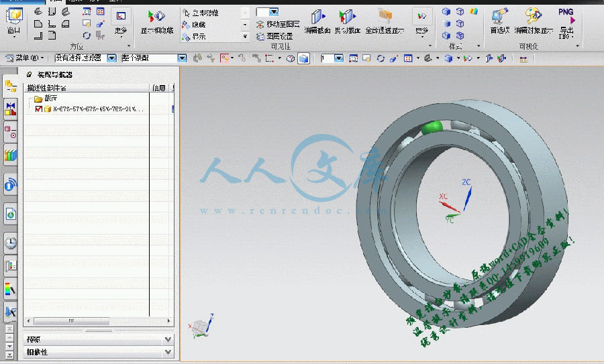Viewport: 604px width, 364px height.
Task: Click the highlighted shaded cube toggle in toolbar
Action: [303, 58]
